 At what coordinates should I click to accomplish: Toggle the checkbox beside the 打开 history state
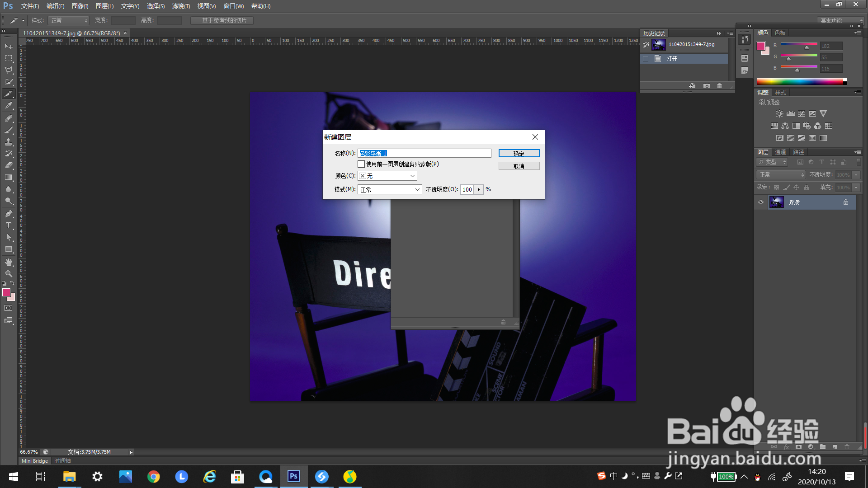tap(646, 59)
